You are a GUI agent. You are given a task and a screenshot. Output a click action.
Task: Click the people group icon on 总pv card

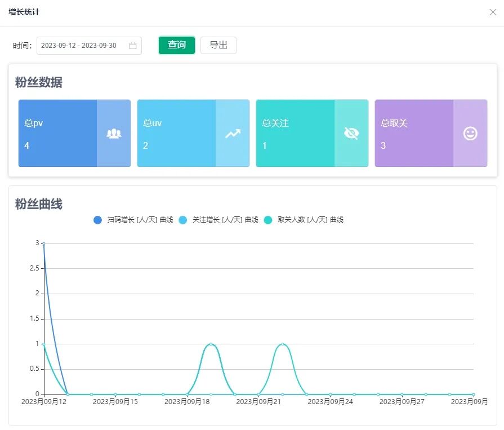(x=114, y=134)
